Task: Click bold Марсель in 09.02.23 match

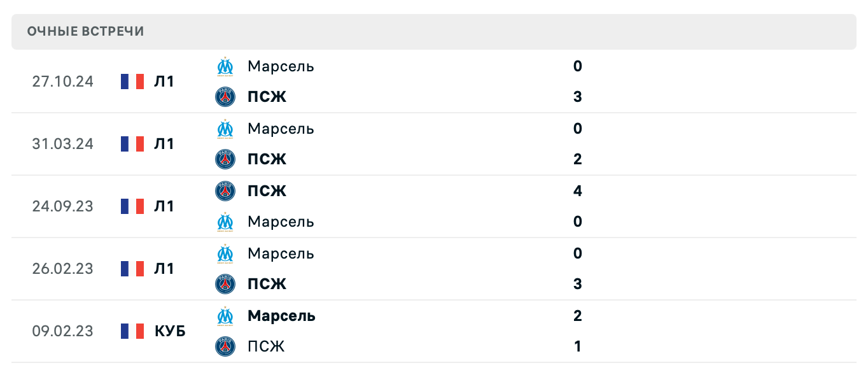Action: pos(281,316)
